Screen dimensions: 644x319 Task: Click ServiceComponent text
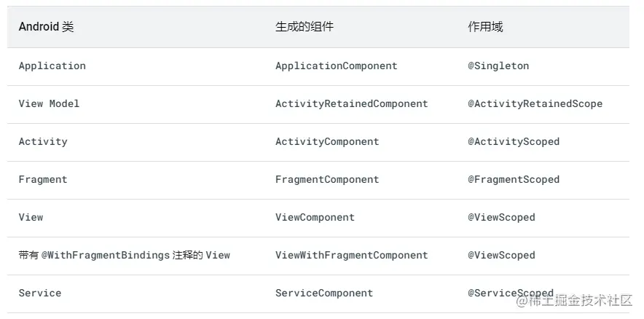pyautogui.click(x=324, y=293)
